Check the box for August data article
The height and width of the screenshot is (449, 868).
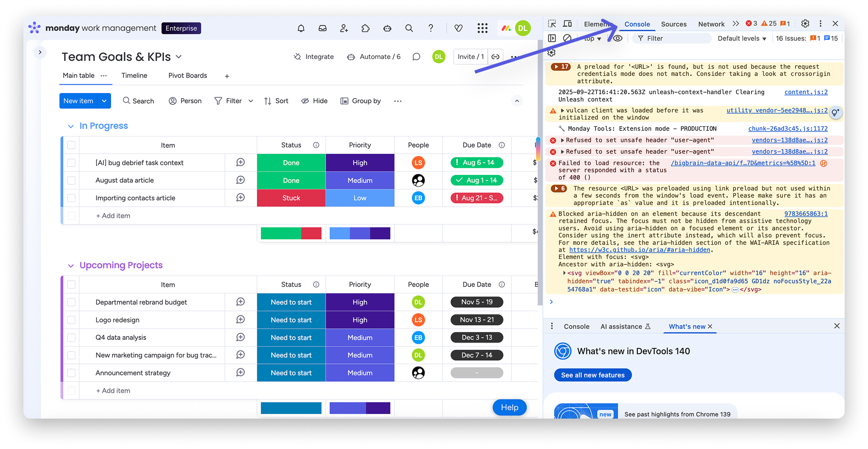tap(72, 181)
